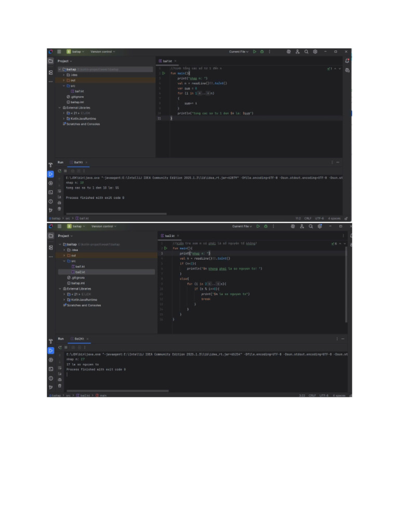
Task: Clear the Bai2Kt console output with trash icon
Action: [60, 386]
